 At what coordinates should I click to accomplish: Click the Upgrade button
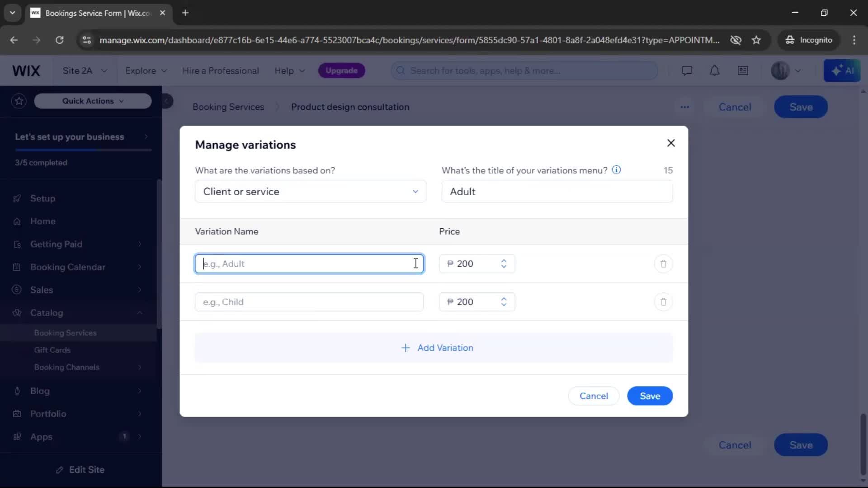[x=341, y=71]
